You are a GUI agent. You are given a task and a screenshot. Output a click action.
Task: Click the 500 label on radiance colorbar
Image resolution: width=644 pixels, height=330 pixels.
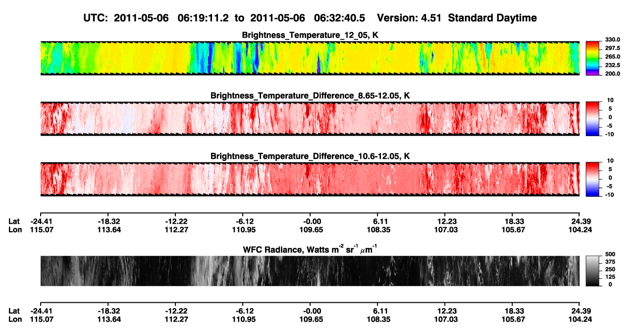pyautogui.click(x=610, y=254)
